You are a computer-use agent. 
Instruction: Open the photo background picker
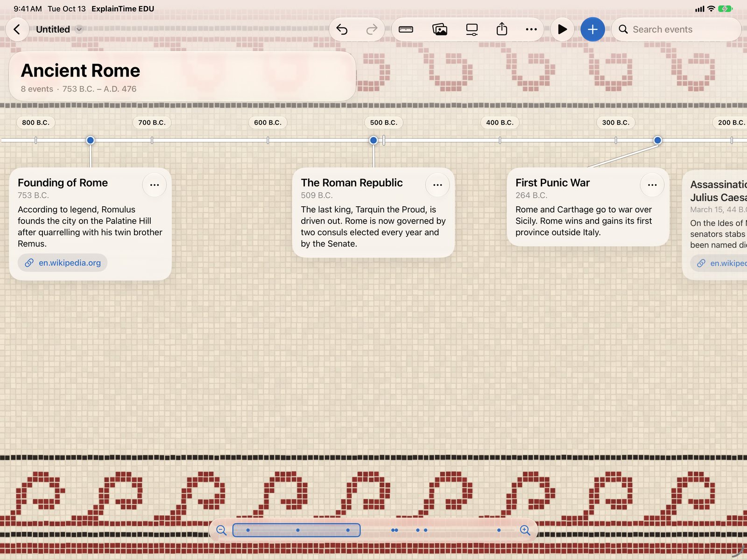click(x=439, y=29)
